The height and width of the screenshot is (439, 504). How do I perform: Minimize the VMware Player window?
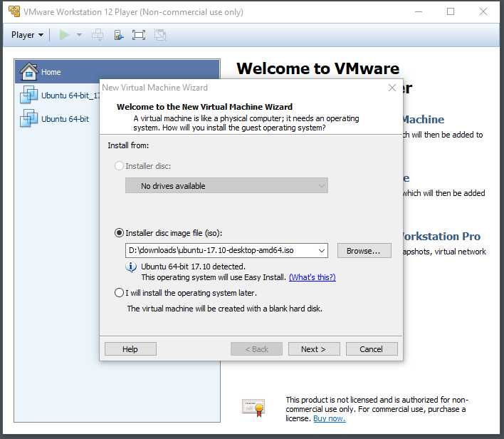pyautogui.click(x=419, y=12)
